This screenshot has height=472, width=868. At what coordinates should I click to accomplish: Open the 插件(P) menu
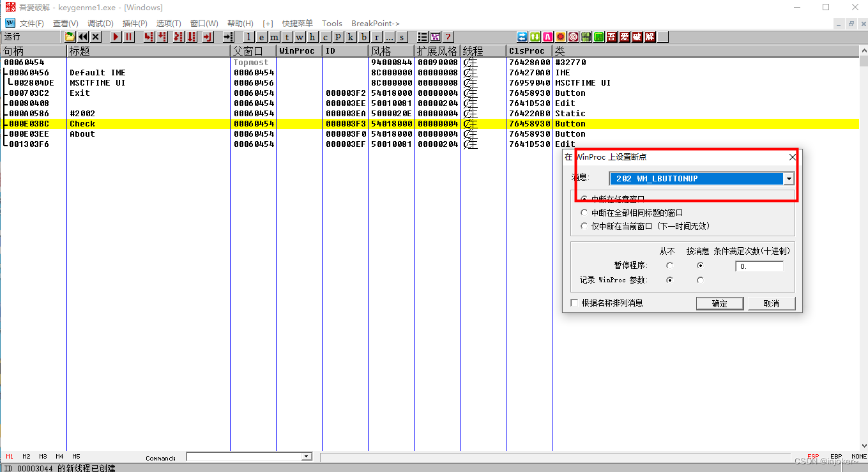135,24
